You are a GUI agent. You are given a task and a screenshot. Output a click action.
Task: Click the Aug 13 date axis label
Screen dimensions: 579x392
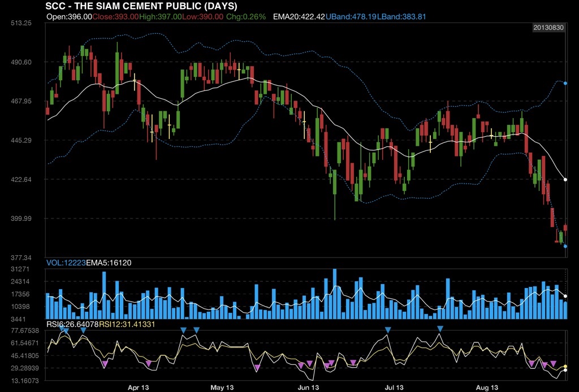point(487,387)
